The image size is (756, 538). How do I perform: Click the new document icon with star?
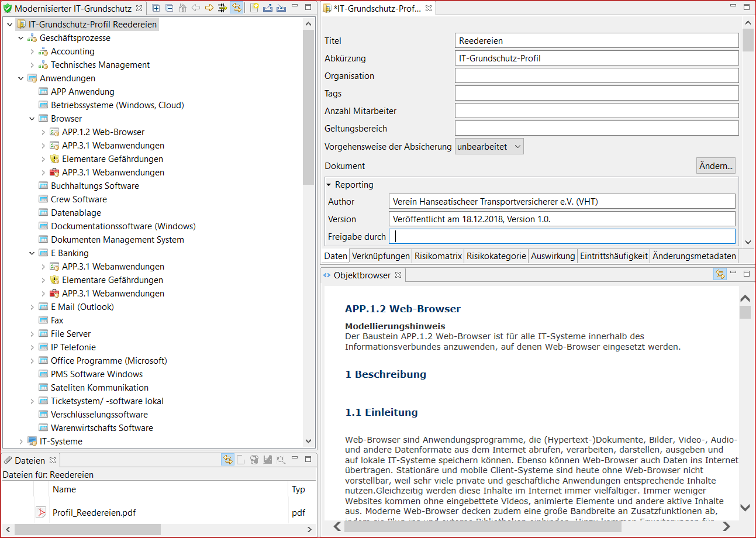pos(254,8)
